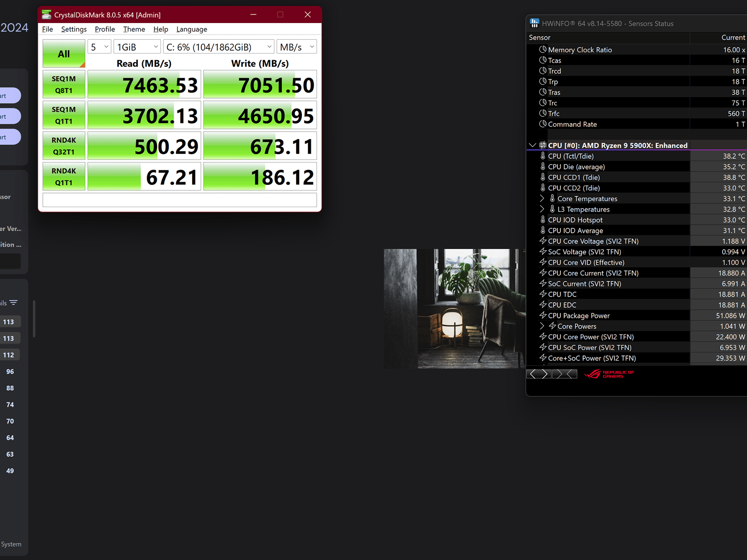Run the SEQ1M Q8T1 benchmark
747x560 pixels.
tap(64, 85)
